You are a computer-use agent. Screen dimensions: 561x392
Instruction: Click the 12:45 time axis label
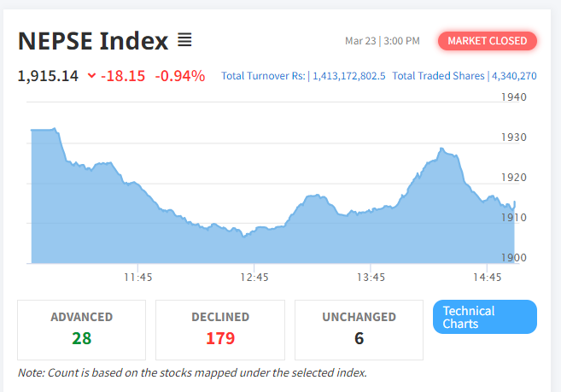[x=254, y=277]
